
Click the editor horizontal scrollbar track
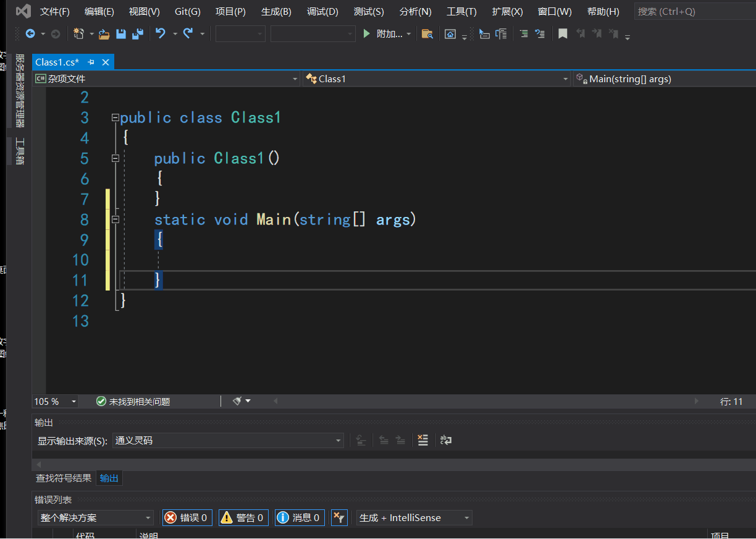(x=486, y=401)
